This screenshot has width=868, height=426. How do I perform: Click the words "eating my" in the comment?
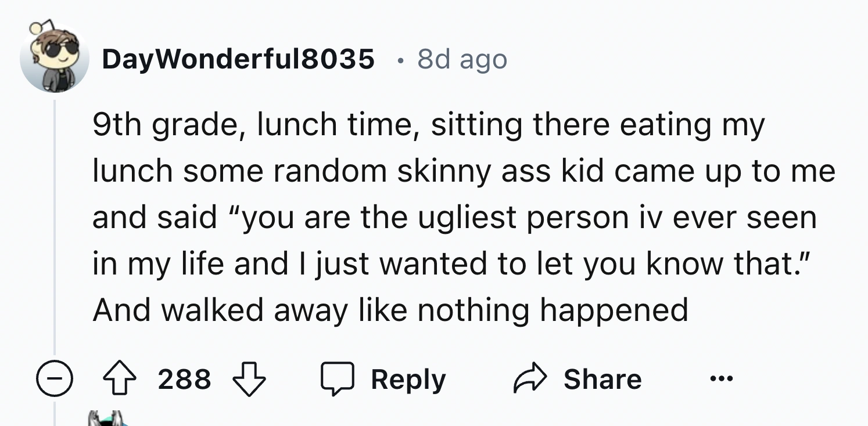click(692, 125)
